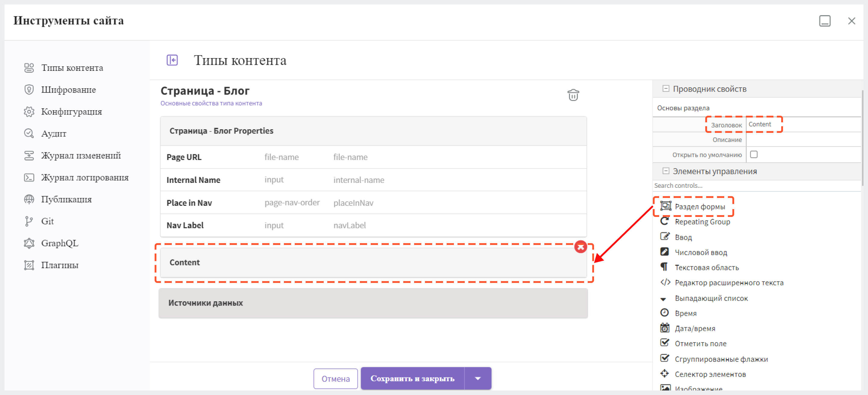Click the Сохранить и закрыть button
The image size is (868, 395).
412,378
